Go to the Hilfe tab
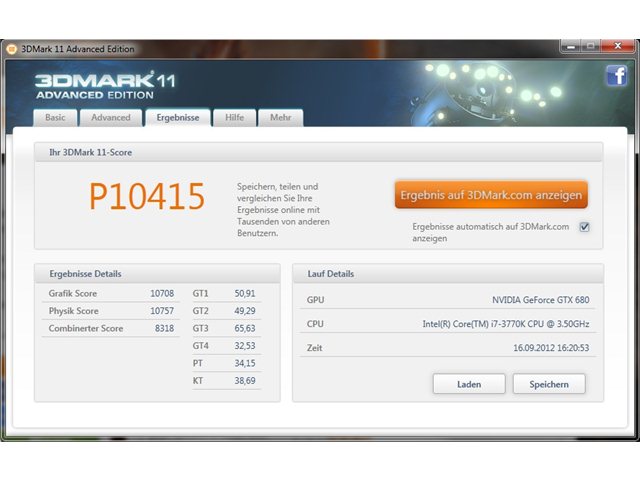This screenshot has width=640, height=480. [235, 118]
